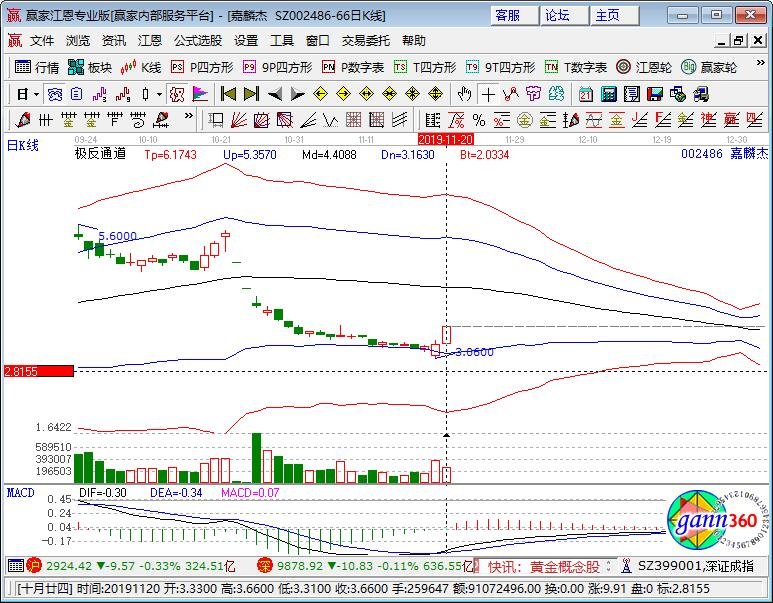Click the clipboard document icon
The width and height of the screenshot is (773, 603).
pyautogui.click(x=76, y=94)
